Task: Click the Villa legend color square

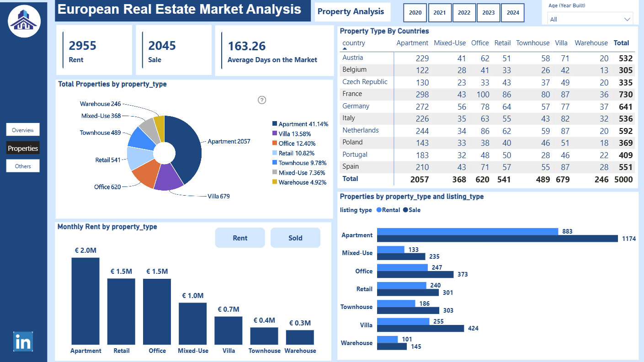Action: [275, 133]
